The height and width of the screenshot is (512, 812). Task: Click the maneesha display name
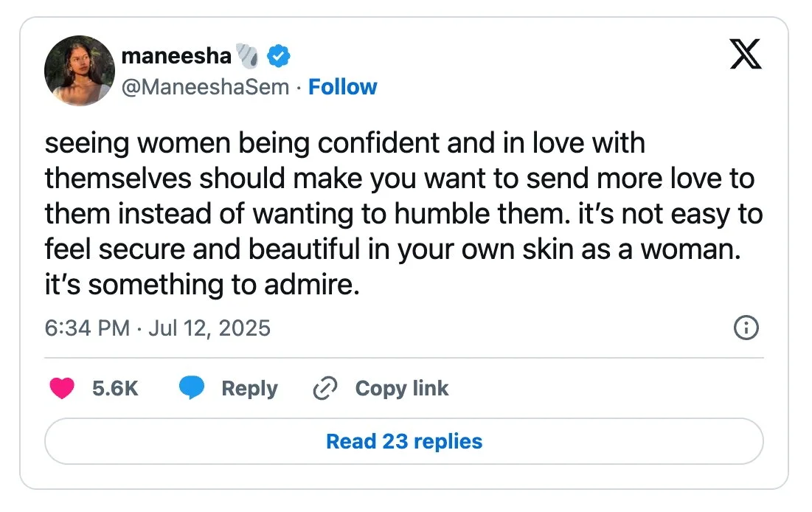[x=175, y=55]
